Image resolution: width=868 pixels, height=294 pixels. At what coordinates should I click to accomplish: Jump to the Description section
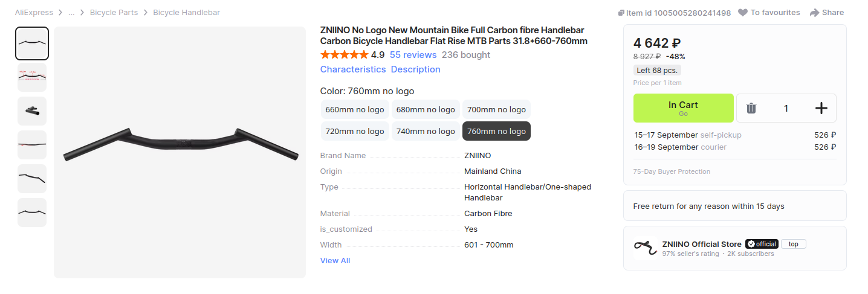pos(415,69)
